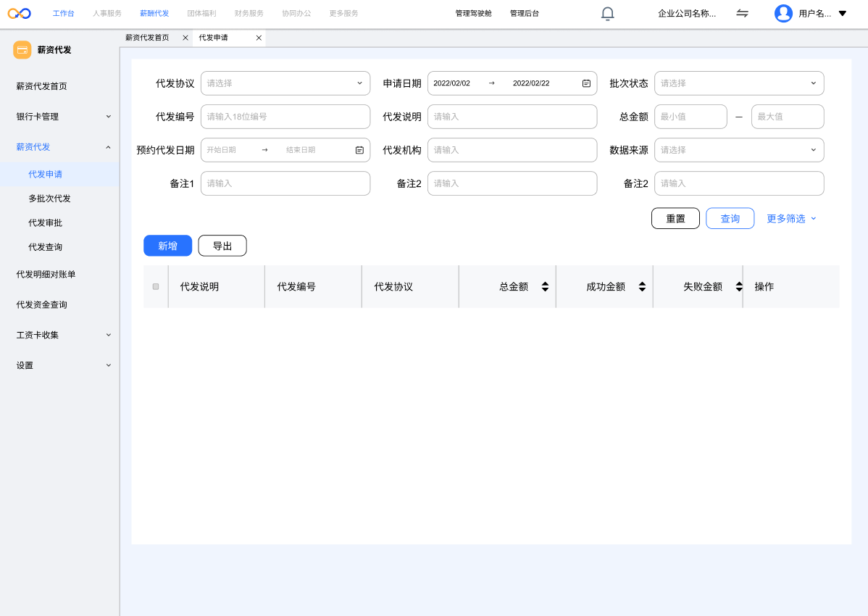
Task: Open 人事服务 top menu
Action: coord(107,13)
